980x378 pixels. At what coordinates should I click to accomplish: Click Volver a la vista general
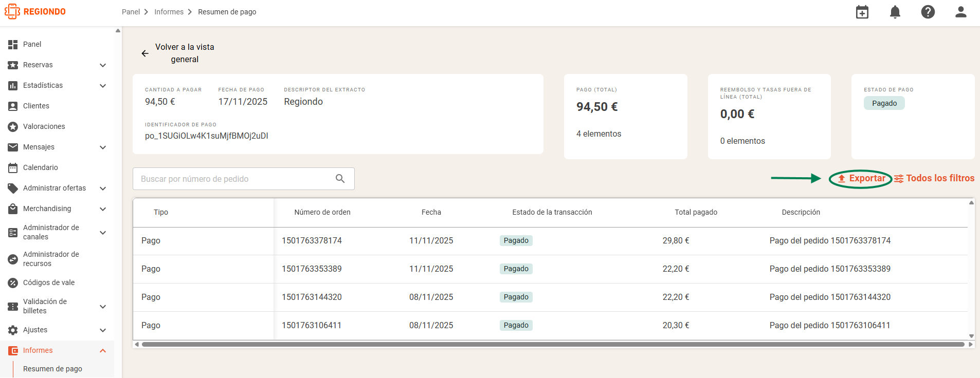185,53
